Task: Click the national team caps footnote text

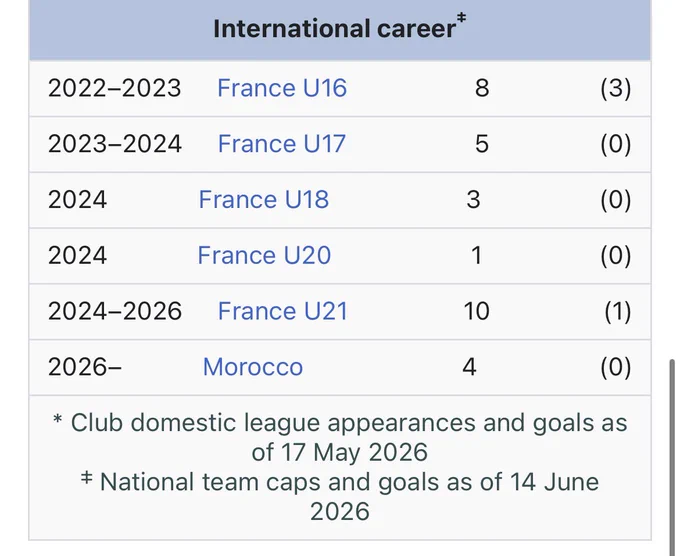Action: [x=340, y=496]
